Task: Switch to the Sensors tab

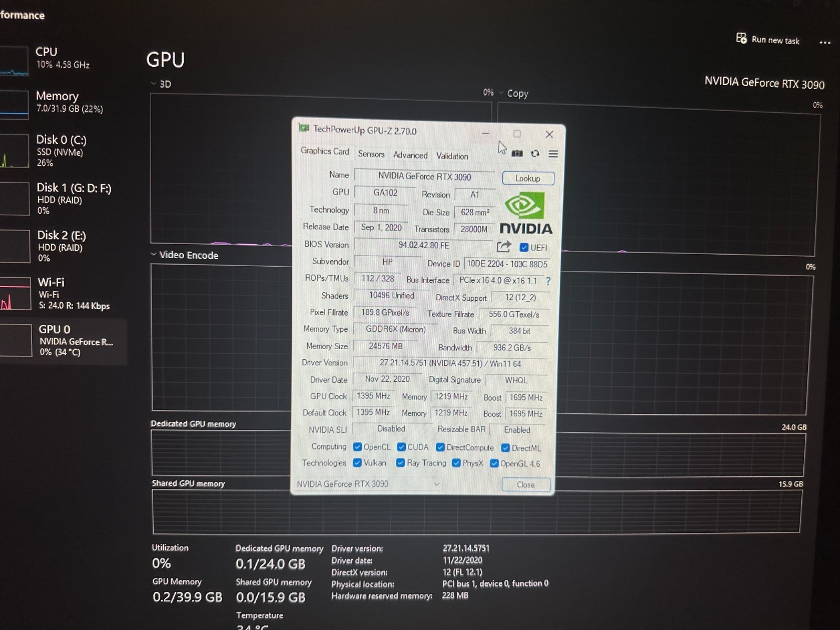Action: (x=371, y=154)
